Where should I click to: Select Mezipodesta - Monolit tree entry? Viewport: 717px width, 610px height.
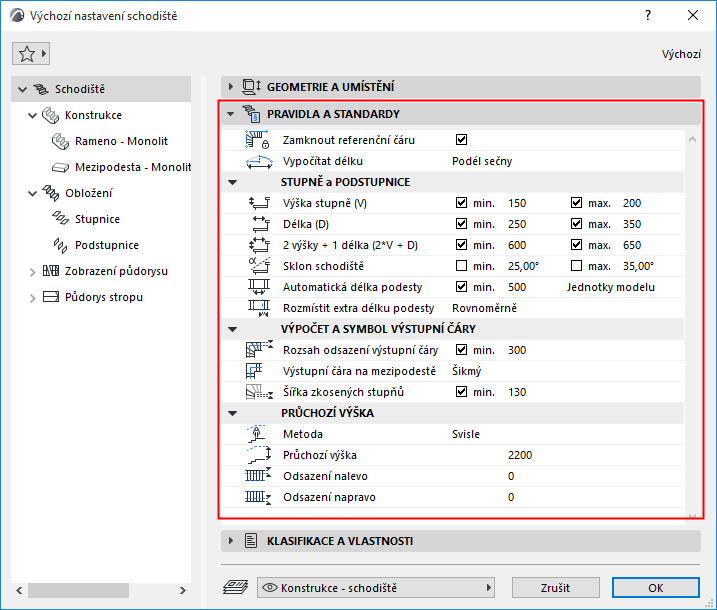(133, 167)
